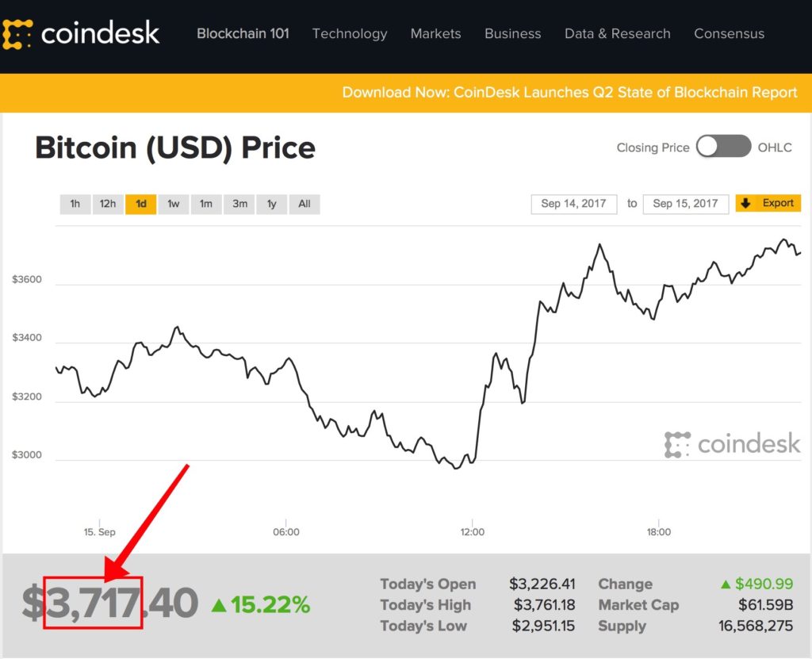Switch chart to 3m range

click(x=239, y=204)
